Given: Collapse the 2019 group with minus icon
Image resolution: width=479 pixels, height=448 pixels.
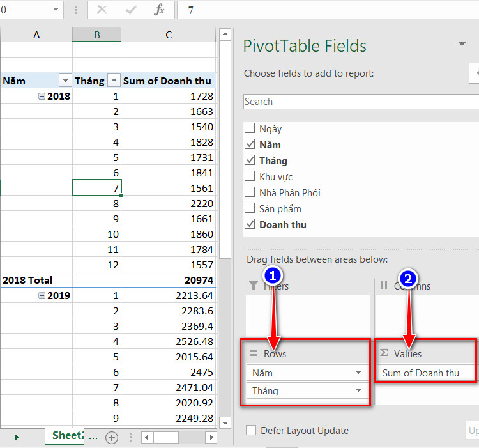Looking at the screenshot, I should [42, 295].
